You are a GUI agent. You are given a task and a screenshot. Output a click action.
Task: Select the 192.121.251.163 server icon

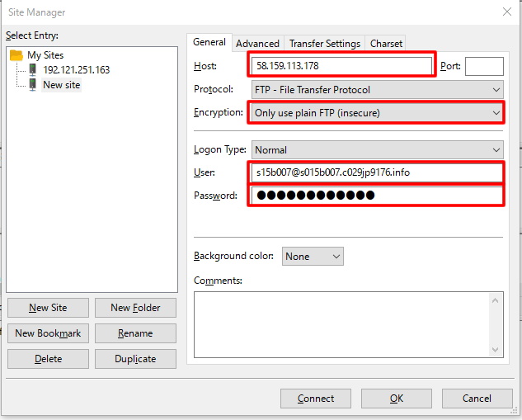[33, 70]
